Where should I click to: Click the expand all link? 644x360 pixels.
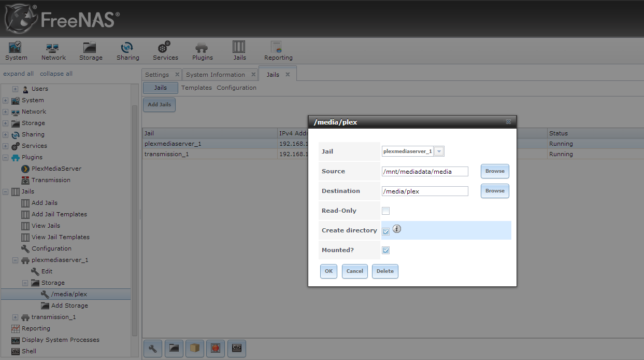coord(18,74)
